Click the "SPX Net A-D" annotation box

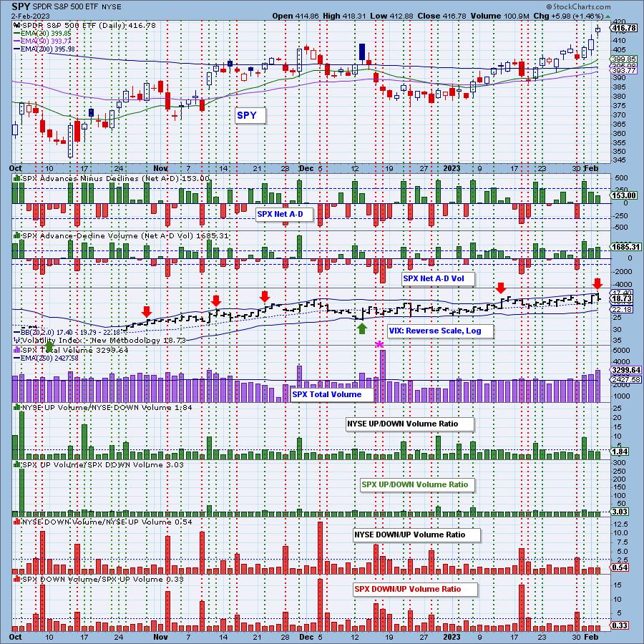coord(284,215)
